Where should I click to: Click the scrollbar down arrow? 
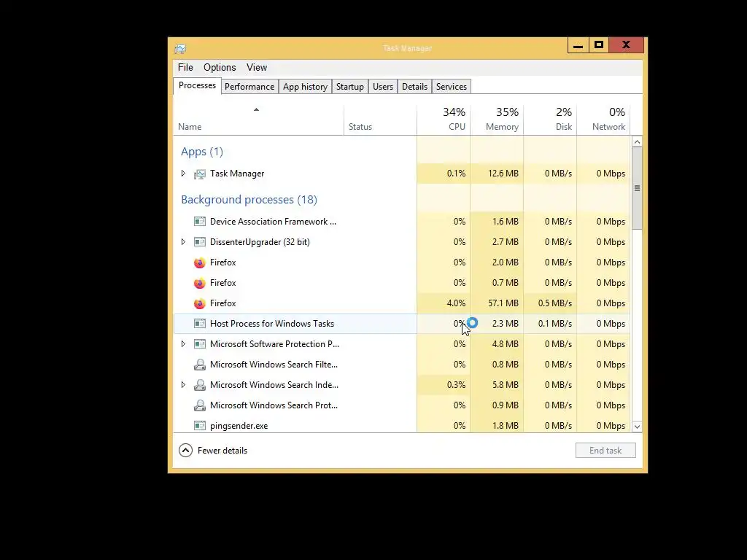pyautogui.click(x=637, y=427)
